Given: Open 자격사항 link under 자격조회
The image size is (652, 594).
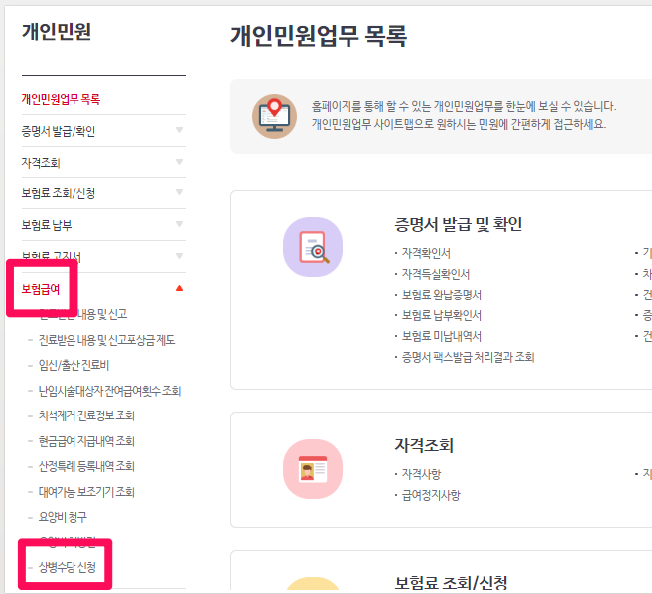Looking at the screenshot, I should pos(421,474).
